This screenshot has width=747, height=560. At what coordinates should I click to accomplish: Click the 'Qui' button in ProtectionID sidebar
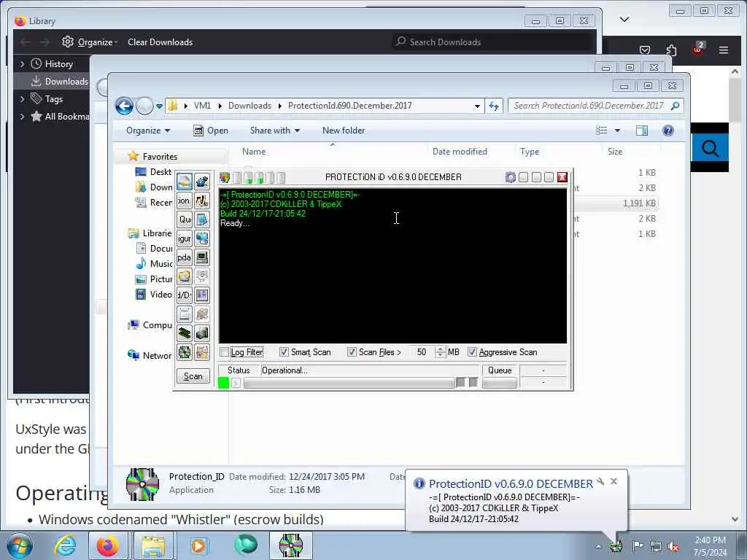pyautogui.click(x=185, y=219)
